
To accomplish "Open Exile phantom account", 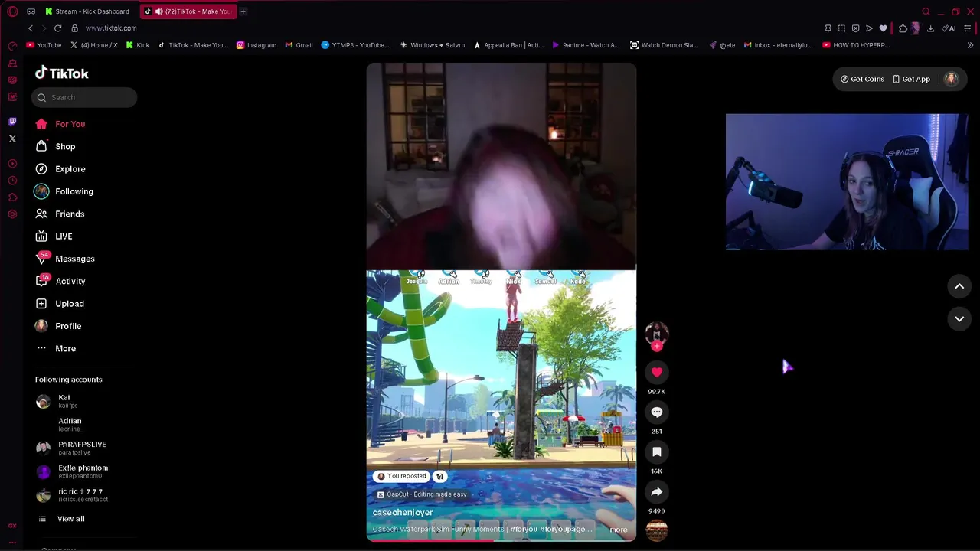I will pos(72,471).
